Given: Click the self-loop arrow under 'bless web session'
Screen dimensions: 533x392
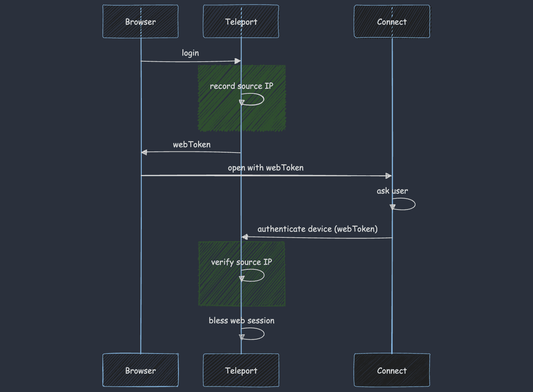Looking at the screenshot, I should [x=252, y=334].
